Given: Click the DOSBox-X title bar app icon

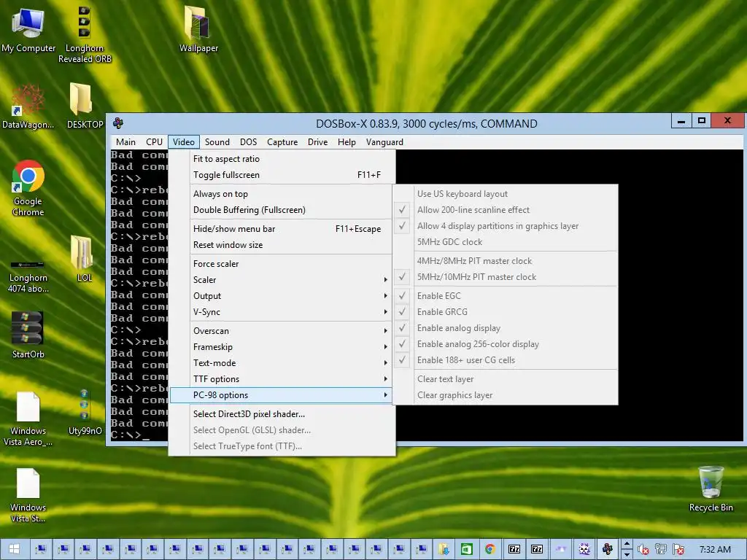Looking at the screenshot, I should point(118,123).
